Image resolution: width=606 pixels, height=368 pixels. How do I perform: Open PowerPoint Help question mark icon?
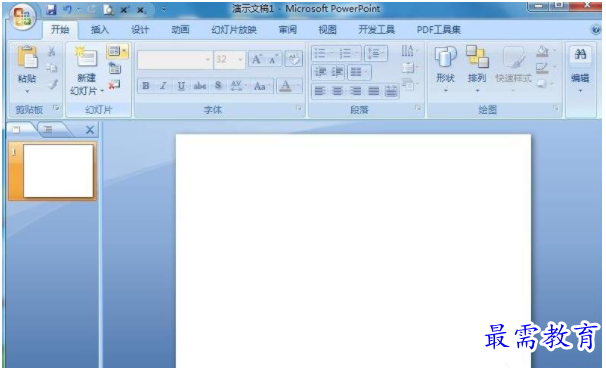coord(596,29)
